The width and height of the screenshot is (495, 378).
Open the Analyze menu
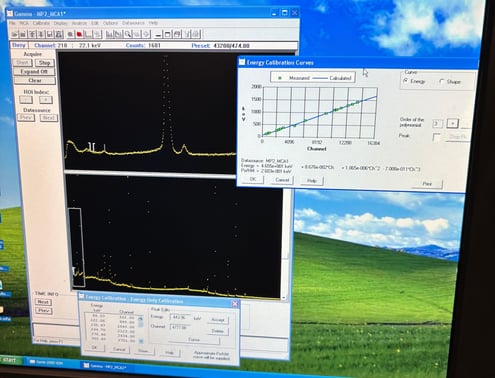point(79,23)
